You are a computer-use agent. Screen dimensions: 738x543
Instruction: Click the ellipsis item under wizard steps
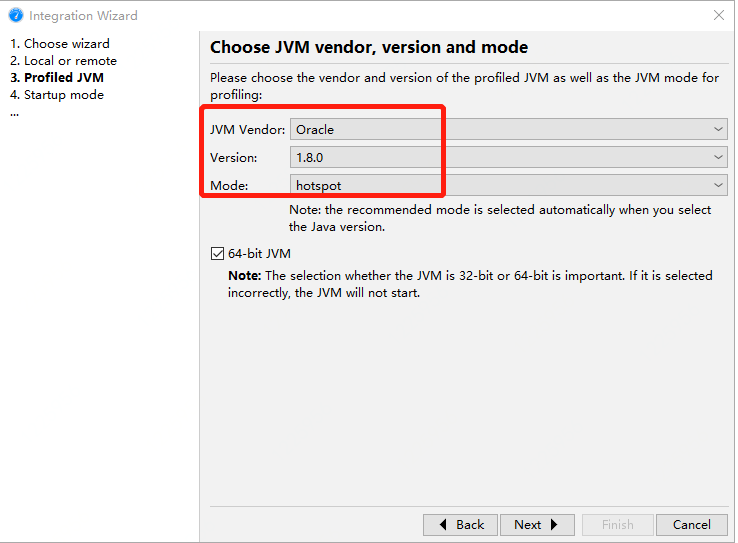coord(15,111)
